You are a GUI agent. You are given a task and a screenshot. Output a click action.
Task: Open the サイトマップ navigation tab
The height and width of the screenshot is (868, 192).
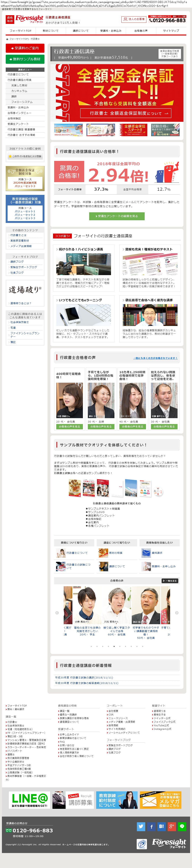pos(171,31)
